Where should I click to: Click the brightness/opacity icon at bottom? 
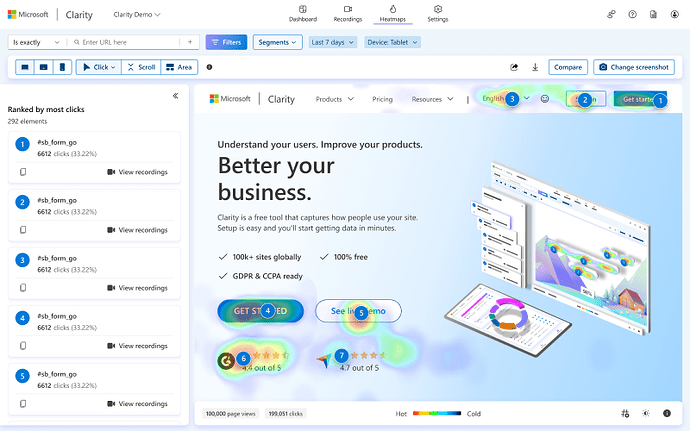click(x=646, y=413)
